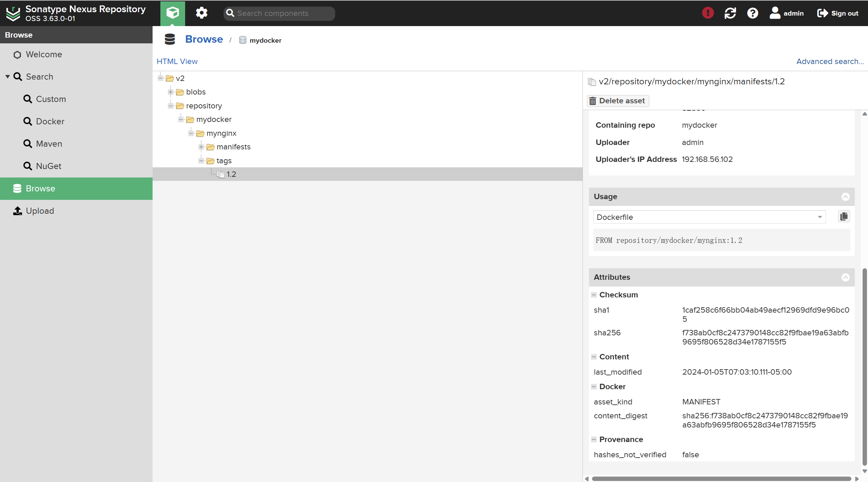Open the help question mark icon
This screenshot has width=868, height=482.
(752, 13)
